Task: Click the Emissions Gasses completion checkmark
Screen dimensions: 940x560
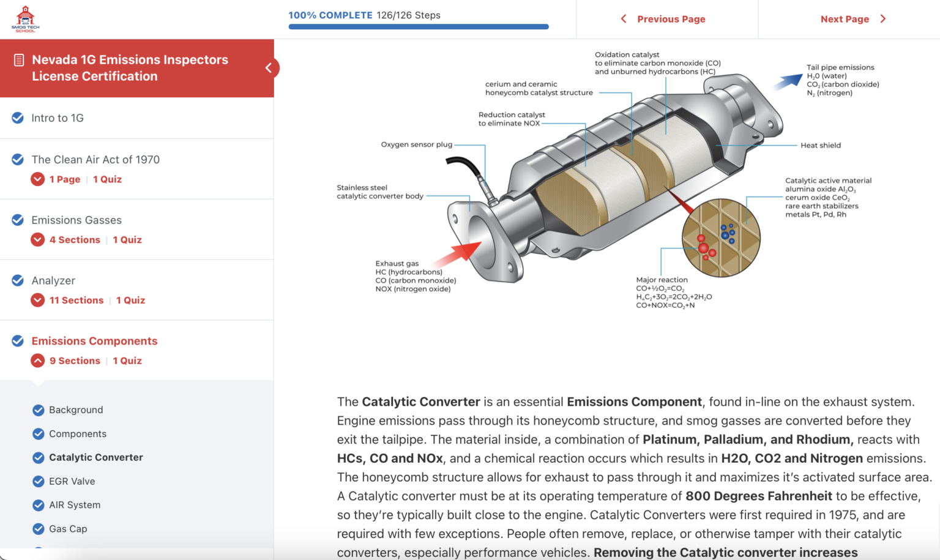Action: click(18, 220)
